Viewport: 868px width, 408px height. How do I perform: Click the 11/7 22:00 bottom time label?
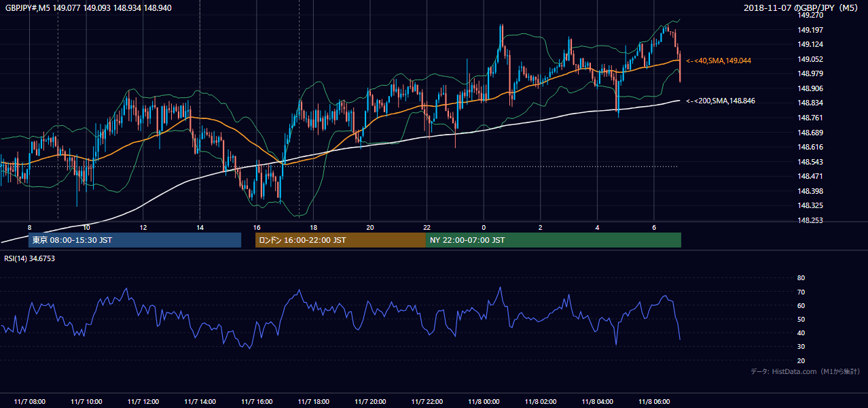427,402
